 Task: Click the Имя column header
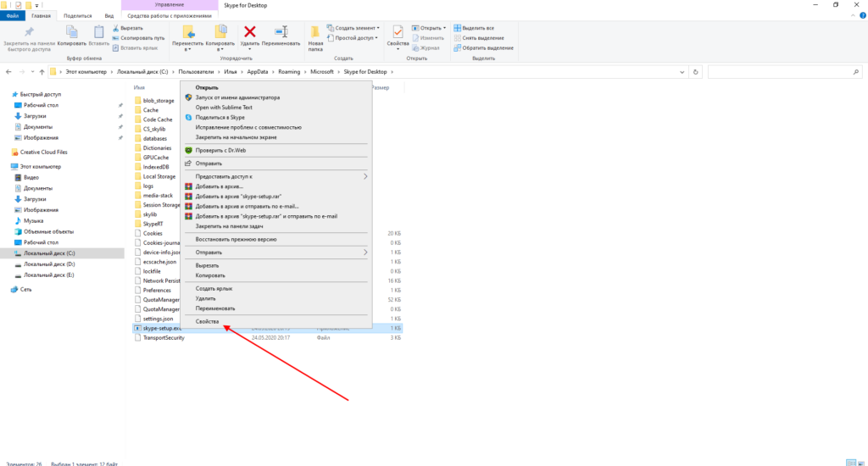139,87
